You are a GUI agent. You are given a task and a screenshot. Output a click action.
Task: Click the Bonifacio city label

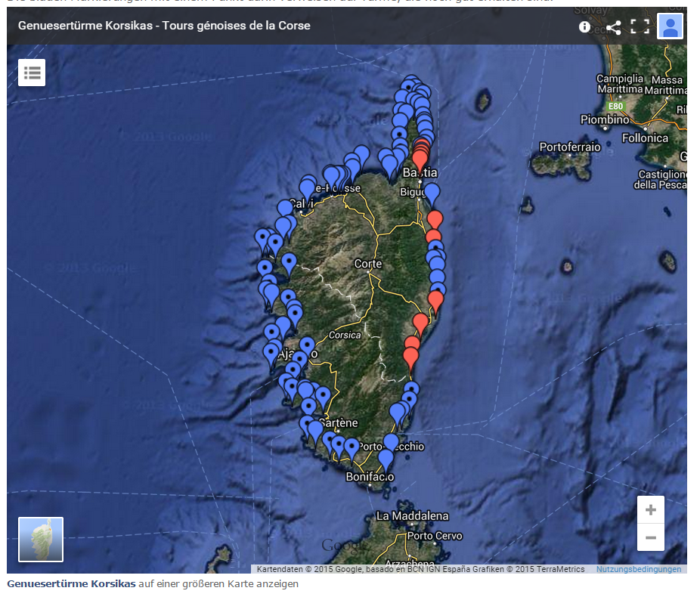[x=370, y=477]
